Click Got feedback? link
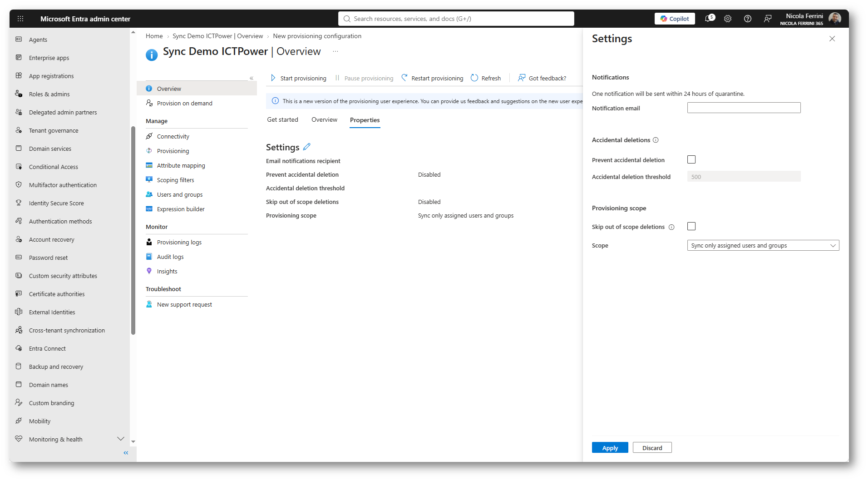 coord(542,78)
